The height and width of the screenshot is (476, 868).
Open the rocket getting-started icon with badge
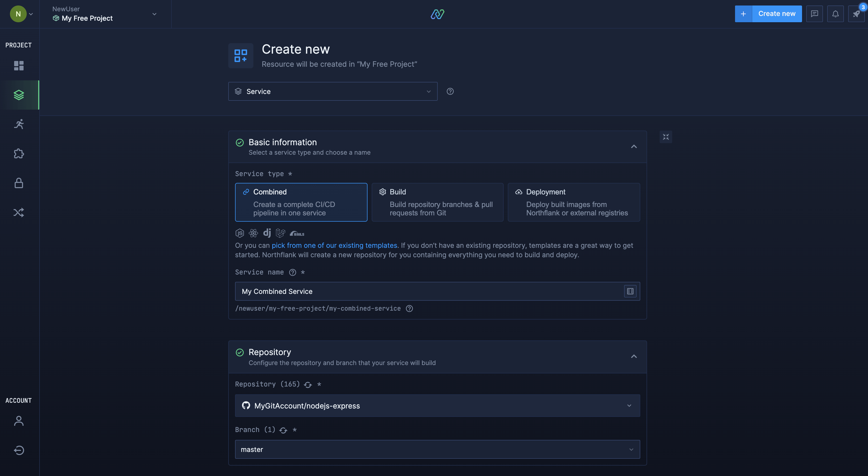(x=856, y=14)
